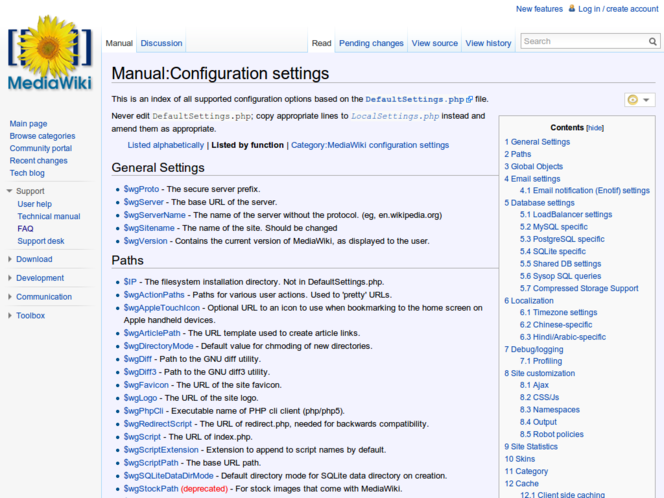The width and height of the screenshot is (664, 498).
Task: Hide the table of contents
Action: coord(595,128)
